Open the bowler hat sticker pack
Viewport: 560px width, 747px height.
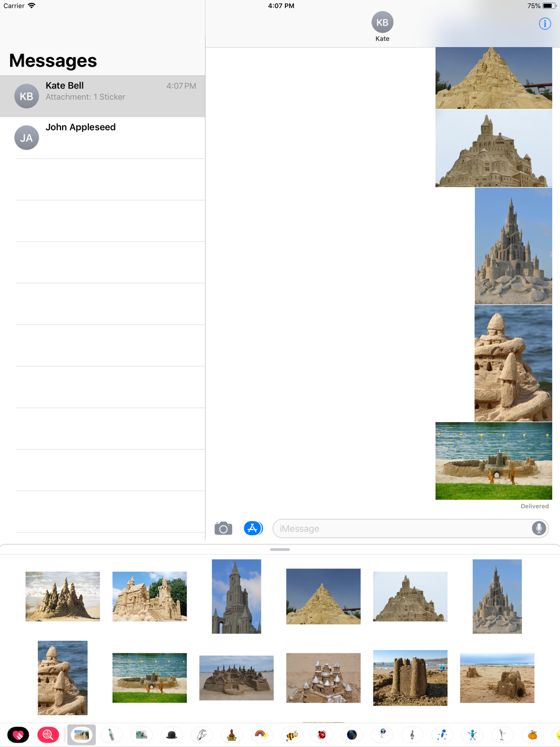(x=172, y=735)
